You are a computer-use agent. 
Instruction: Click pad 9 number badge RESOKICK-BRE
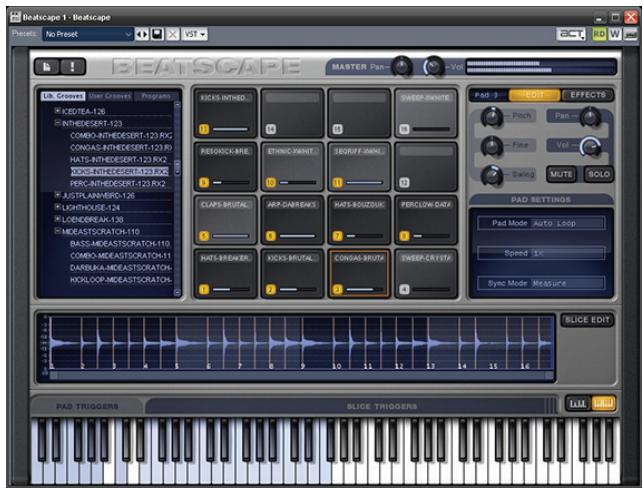tap(204, 183)
